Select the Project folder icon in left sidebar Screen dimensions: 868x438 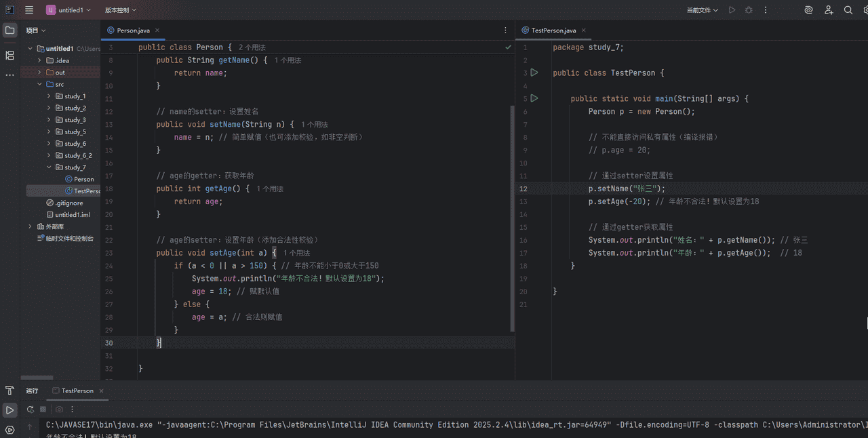point(9,30)
